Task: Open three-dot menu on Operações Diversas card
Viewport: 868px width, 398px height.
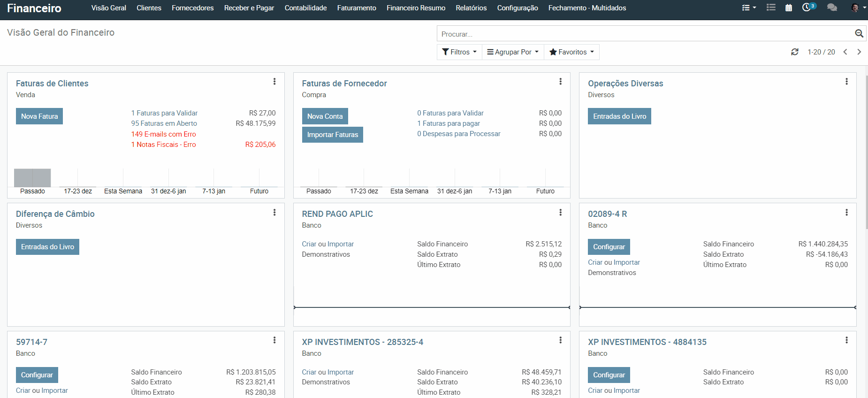Action: click(846, 82)
